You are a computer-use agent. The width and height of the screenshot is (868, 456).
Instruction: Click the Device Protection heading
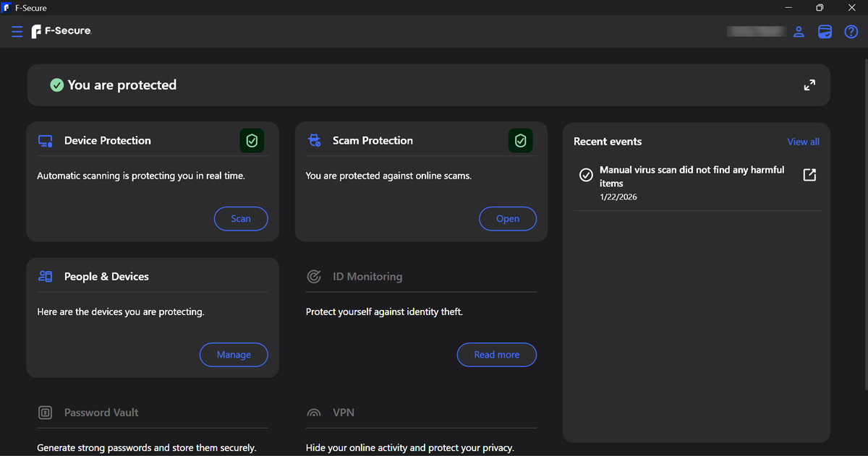click(108, 141)
